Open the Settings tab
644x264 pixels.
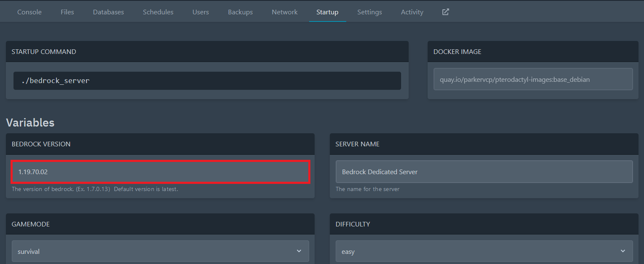tap(369, 12)
